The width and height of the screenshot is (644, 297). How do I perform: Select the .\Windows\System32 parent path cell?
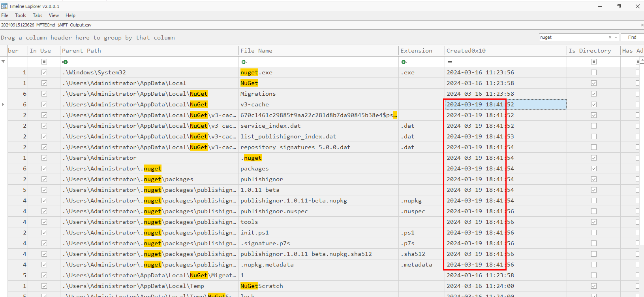tap(149, 72)
